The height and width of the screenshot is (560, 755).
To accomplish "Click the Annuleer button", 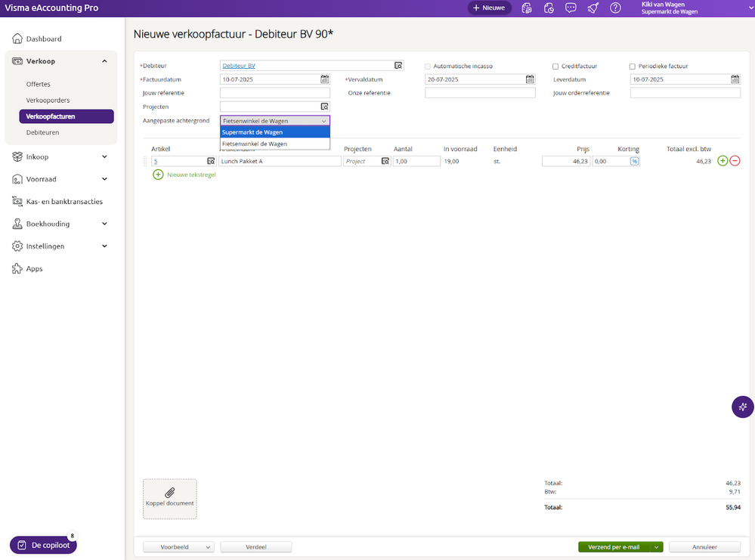I will (x=704, y=547).
